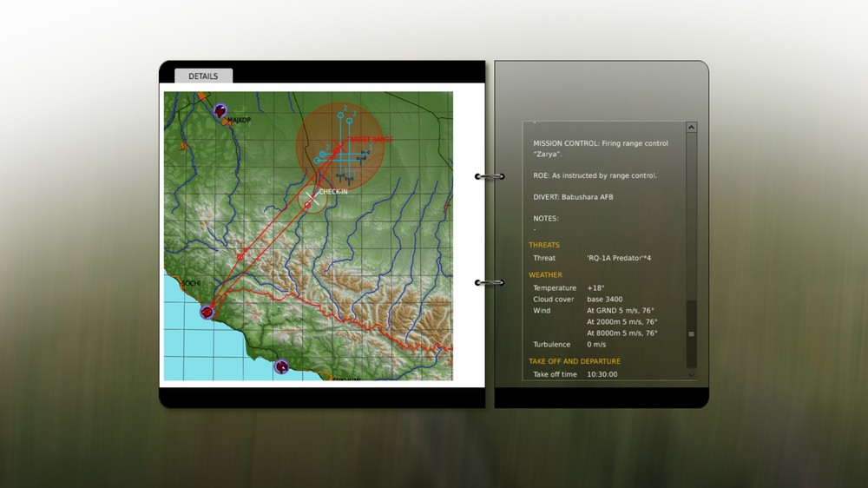The image size is (868, 488).
Task: Click the Temperature value "+18°"
Action: 595,287
